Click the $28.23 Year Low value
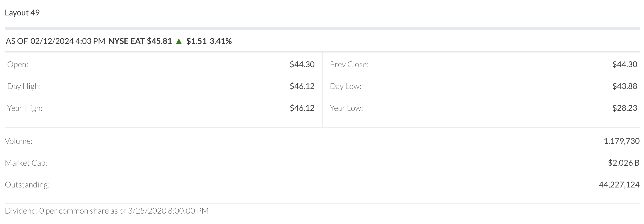 (x=625, y=108)
